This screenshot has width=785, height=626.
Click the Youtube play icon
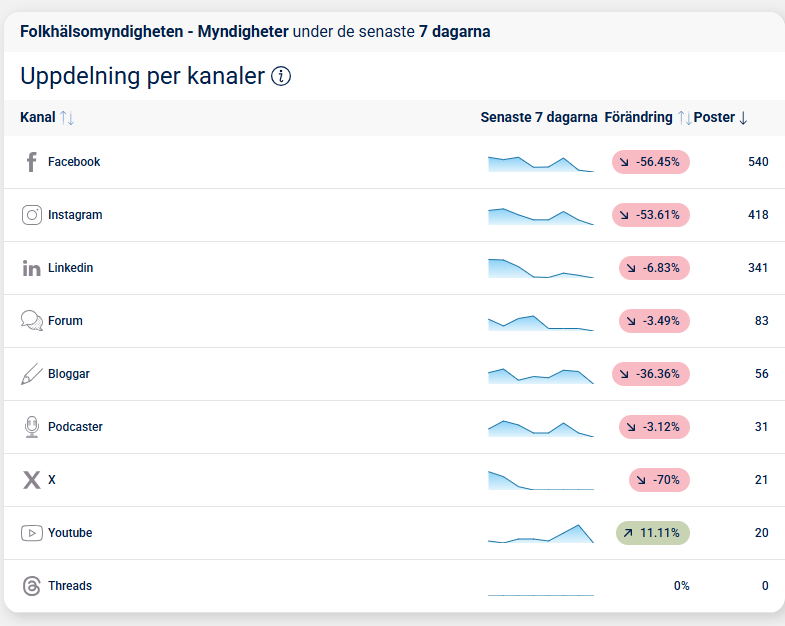coord(32,533)
